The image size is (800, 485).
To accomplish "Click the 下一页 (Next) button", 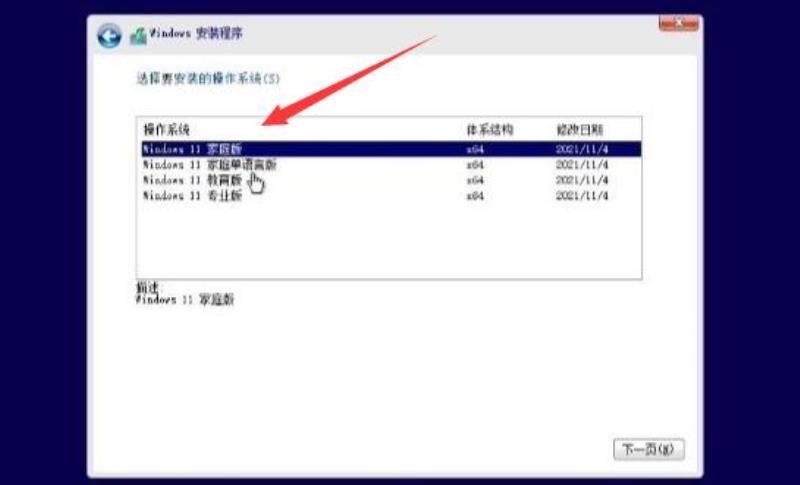I will [x=649, y=449].
